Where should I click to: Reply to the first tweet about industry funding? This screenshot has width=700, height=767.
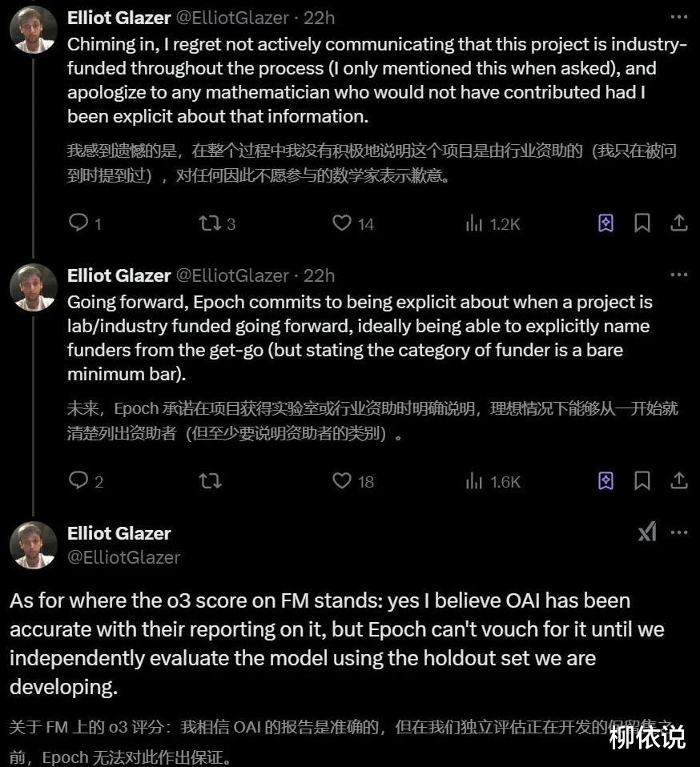click(78, 223)
